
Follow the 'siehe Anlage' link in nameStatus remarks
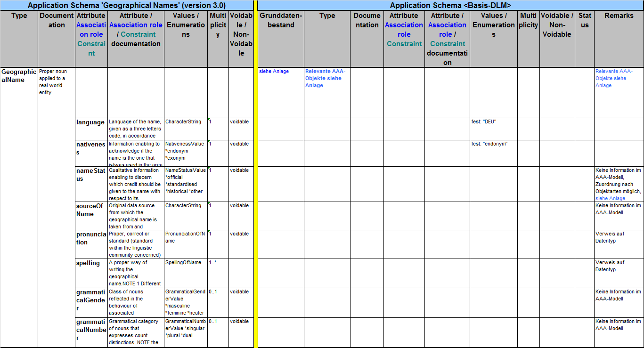610,198
